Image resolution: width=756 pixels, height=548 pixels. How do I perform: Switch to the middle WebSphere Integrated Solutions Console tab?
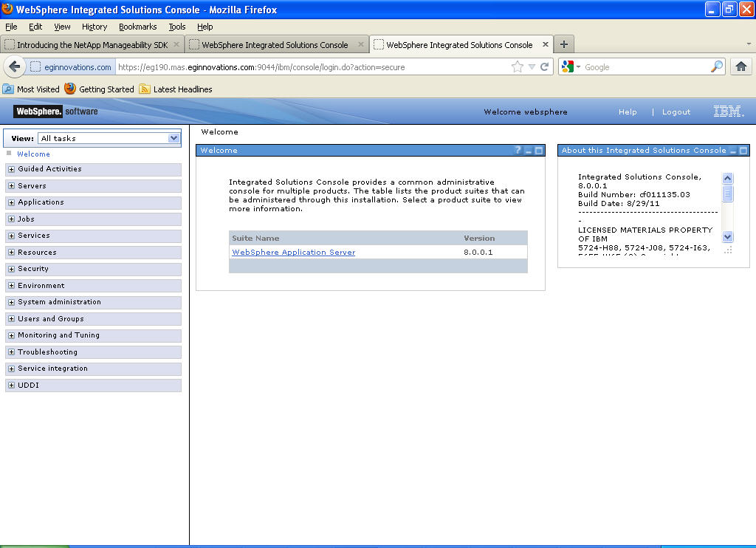pos(276,44)
